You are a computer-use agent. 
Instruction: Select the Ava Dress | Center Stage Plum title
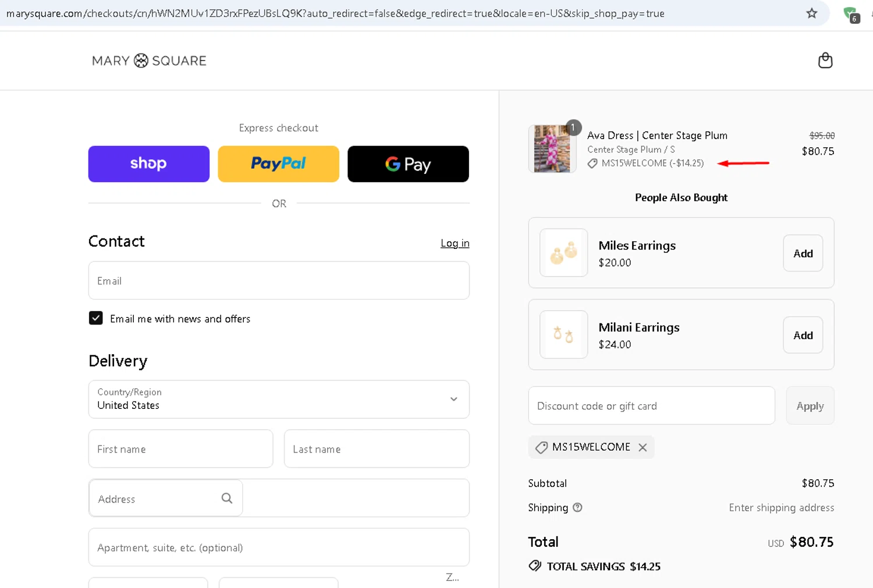tap(657, 136)
